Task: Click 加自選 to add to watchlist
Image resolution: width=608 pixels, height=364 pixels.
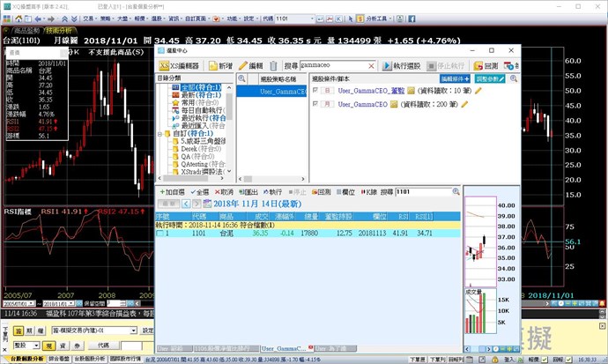Action: [x=172, y=191]
